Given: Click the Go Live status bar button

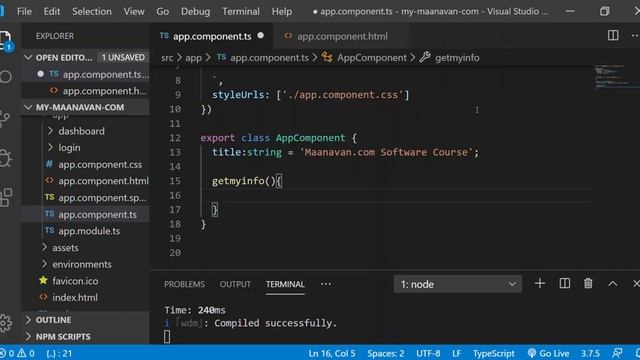Looking at the screenshot, I should [548, 353].
